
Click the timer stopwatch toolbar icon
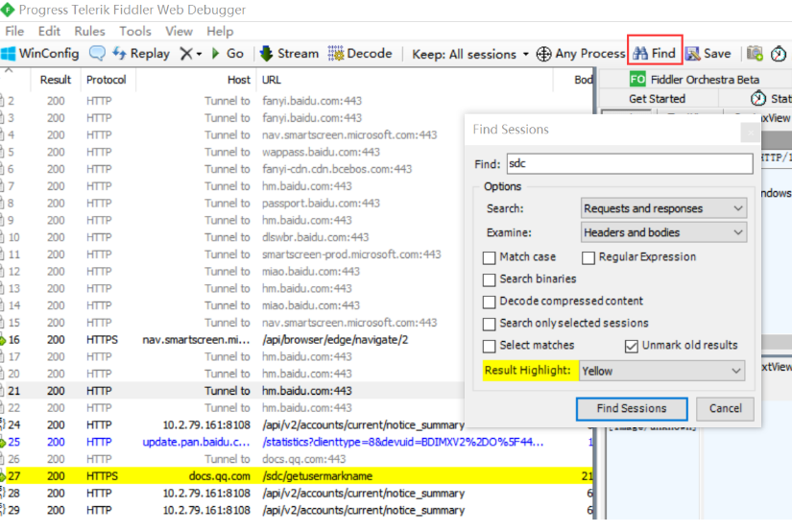coord(779,54)
